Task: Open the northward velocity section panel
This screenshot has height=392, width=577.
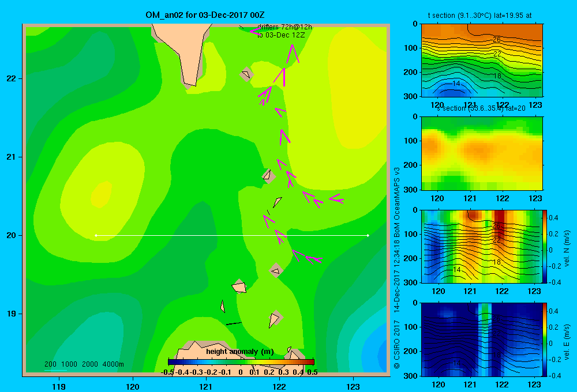Action: coord(482,246)
